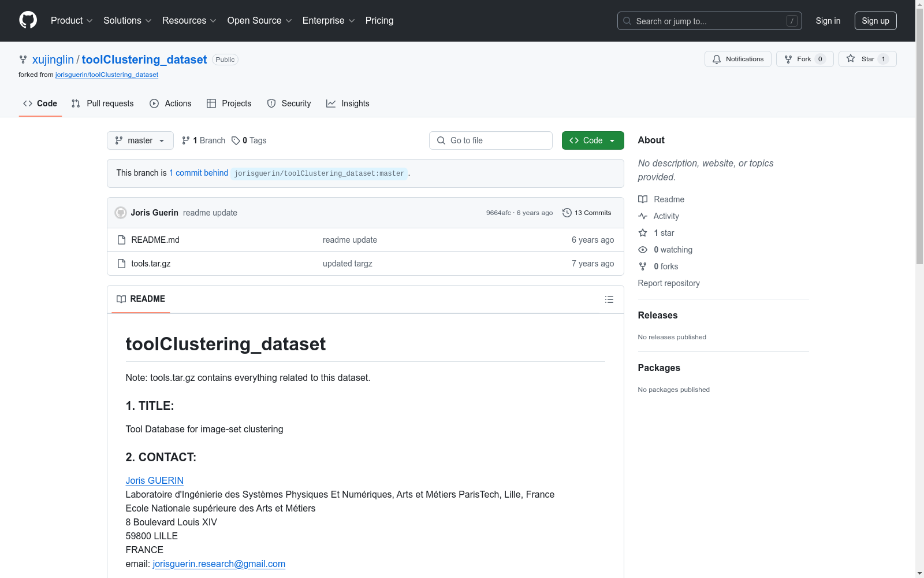The width and height of the screenshot is (924, 578).
Task: Click the Projects table icon
Action: pyautogui.click(x=211, y=103)
